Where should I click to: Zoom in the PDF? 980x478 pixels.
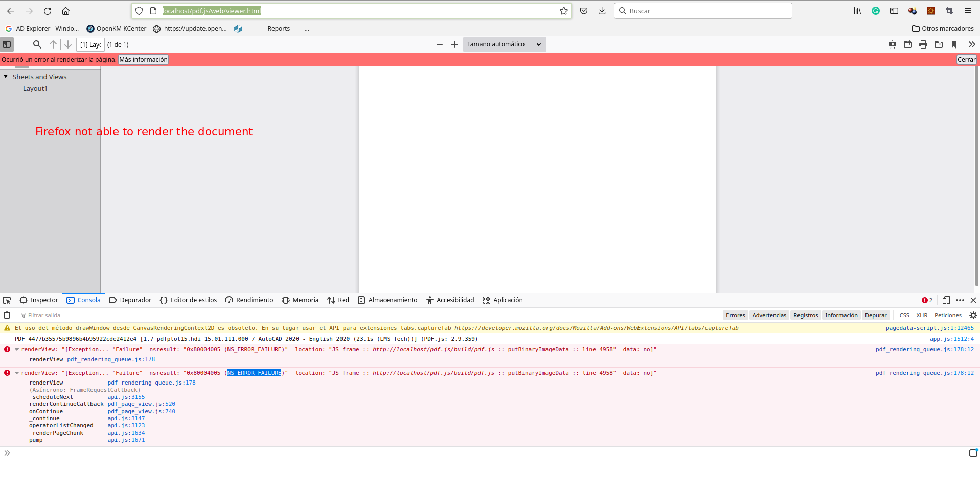454,44
